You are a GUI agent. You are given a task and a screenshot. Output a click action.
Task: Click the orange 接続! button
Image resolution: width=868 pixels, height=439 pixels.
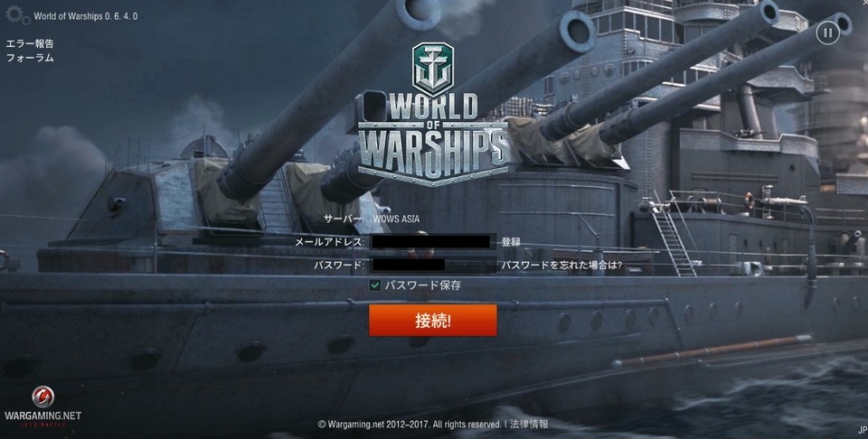coord(433,320)
